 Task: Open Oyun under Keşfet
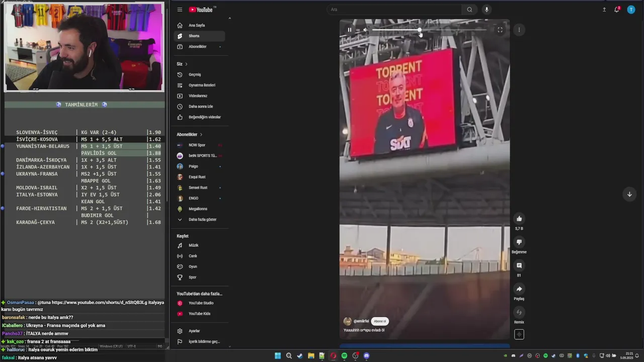tap(199, 266)
